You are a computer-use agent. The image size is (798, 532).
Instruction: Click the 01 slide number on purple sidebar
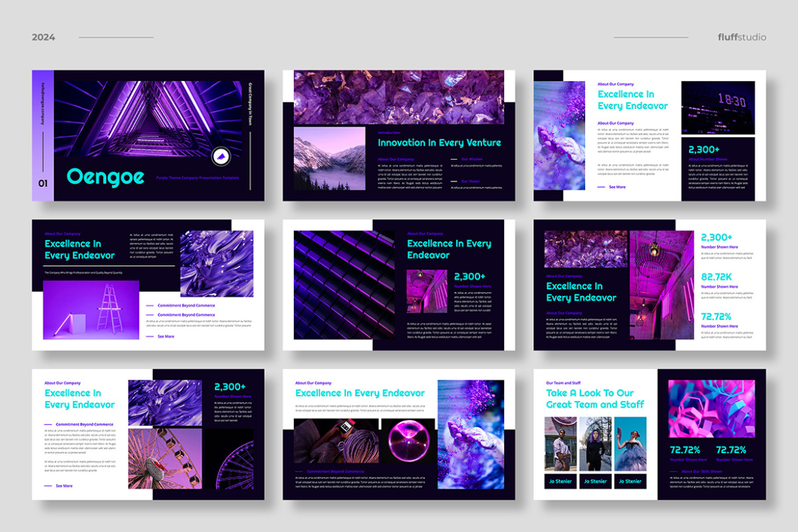coord(43,183)
